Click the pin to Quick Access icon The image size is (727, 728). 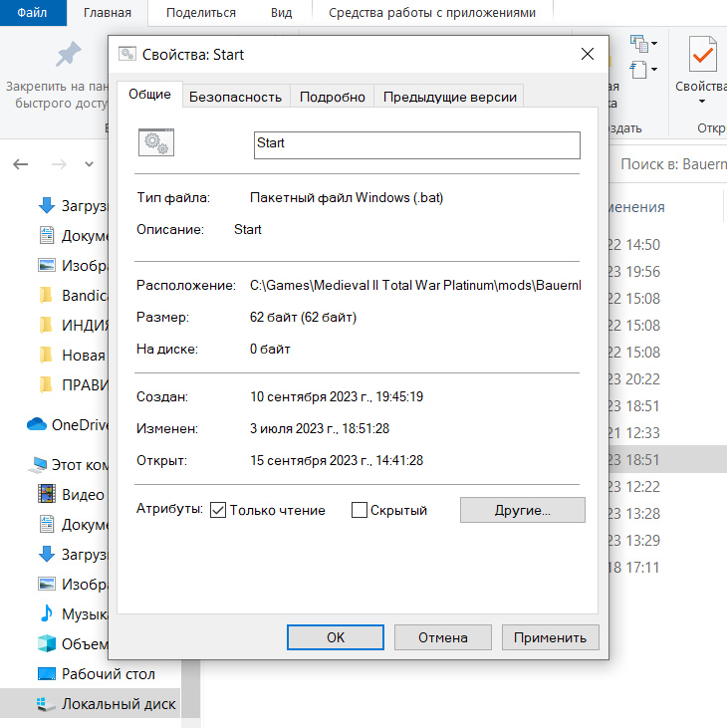69,54
